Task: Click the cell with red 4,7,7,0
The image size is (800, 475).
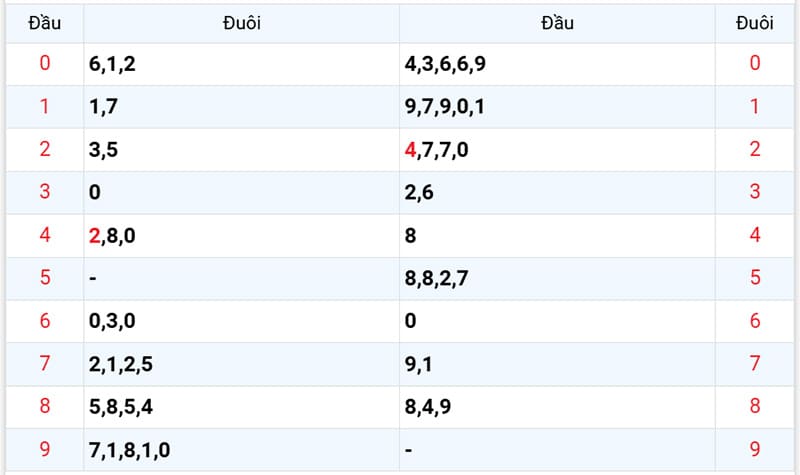Action: pos(557,150)
